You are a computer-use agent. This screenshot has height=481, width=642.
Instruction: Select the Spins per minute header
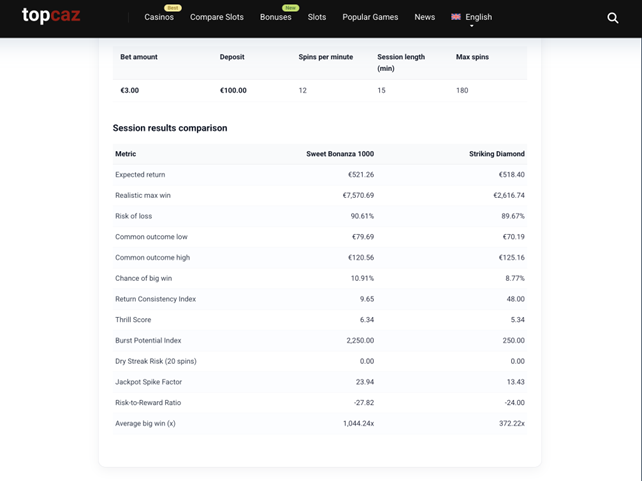coord(326,57)
